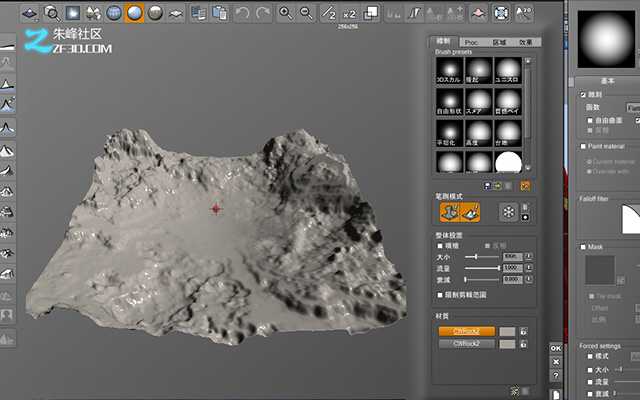This screenshot has height=400, width=640.
Task: Click the x2 resolution double icon
Action: (x=349, y=13)
